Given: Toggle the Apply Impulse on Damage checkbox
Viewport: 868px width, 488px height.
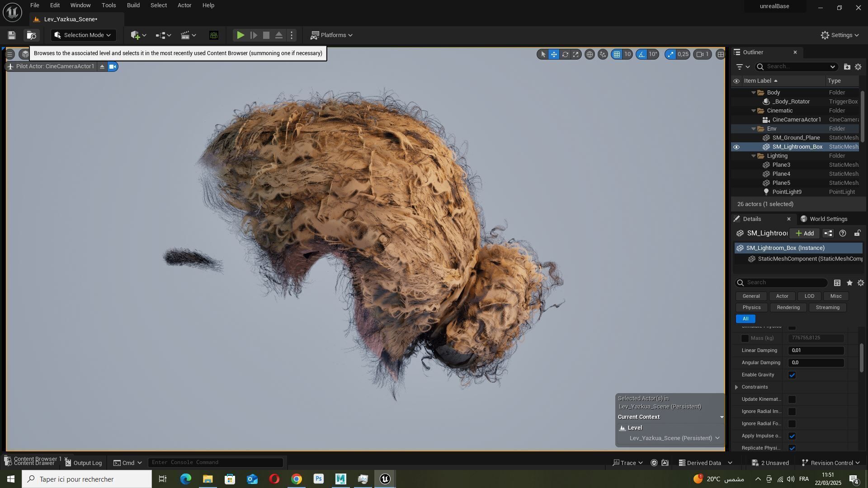Looking at the screenshot, I should (x=792, y=436).
